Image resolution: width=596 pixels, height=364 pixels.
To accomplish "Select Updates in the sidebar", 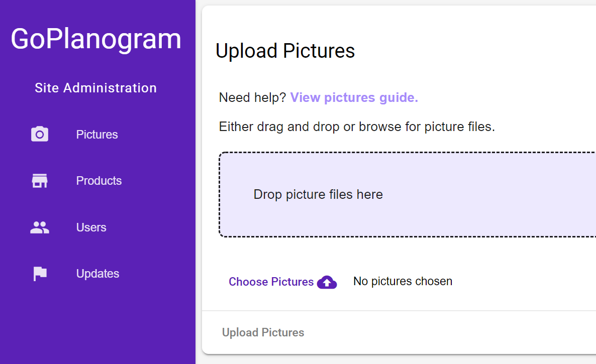I will [x=97, y=274].
